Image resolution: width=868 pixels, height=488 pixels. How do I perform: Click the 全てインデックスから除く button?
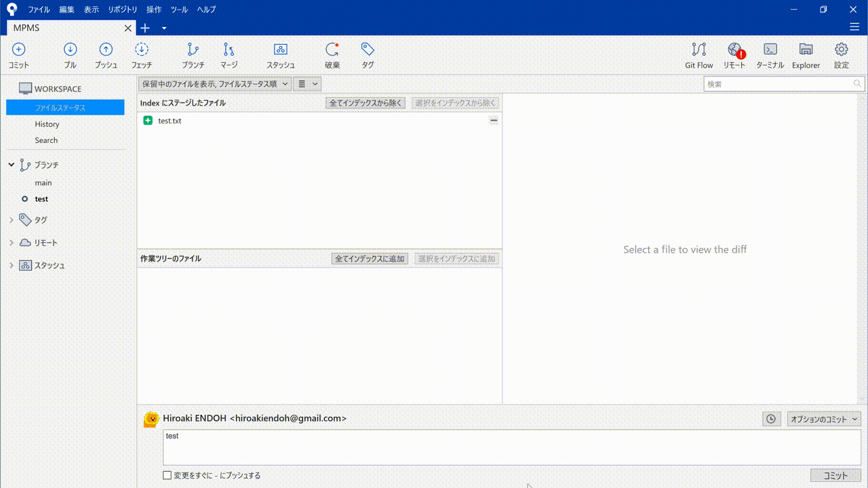(366, 103)
